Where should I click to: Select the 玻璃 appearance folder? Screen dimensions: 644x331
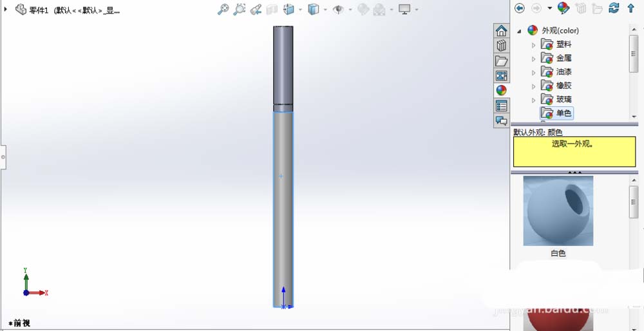(x=556, y=99)
